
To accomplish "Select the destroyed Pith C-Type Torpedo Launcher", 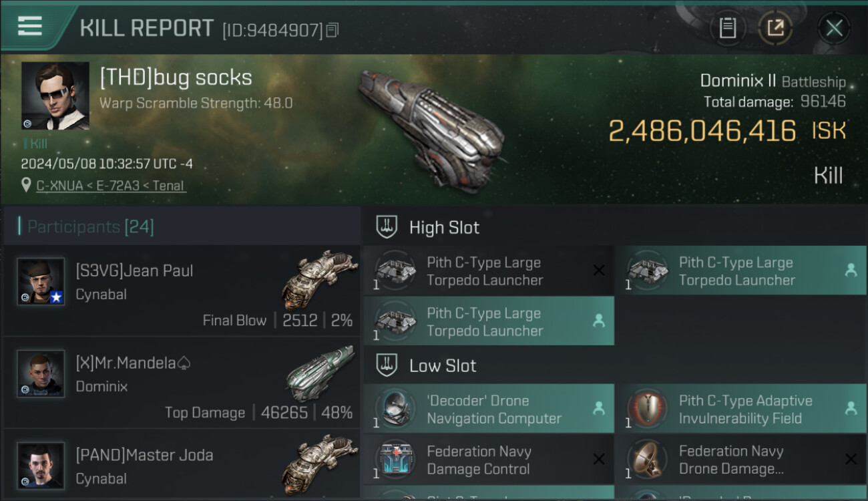I will [x=488, y=271].
